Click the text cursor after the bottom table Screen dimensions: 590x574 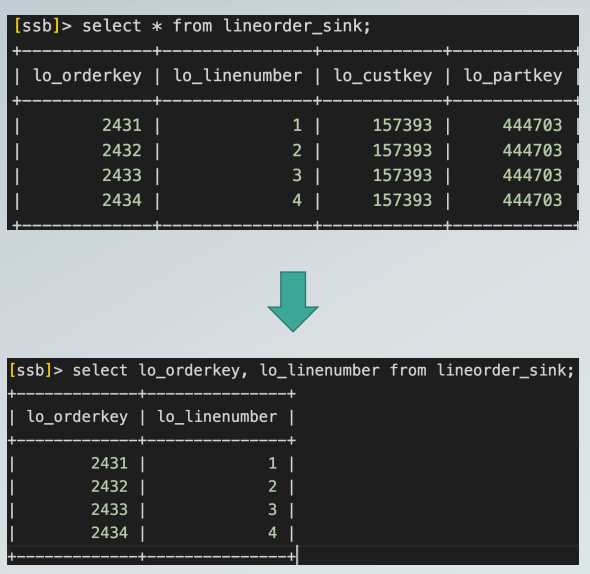(297, 555)
